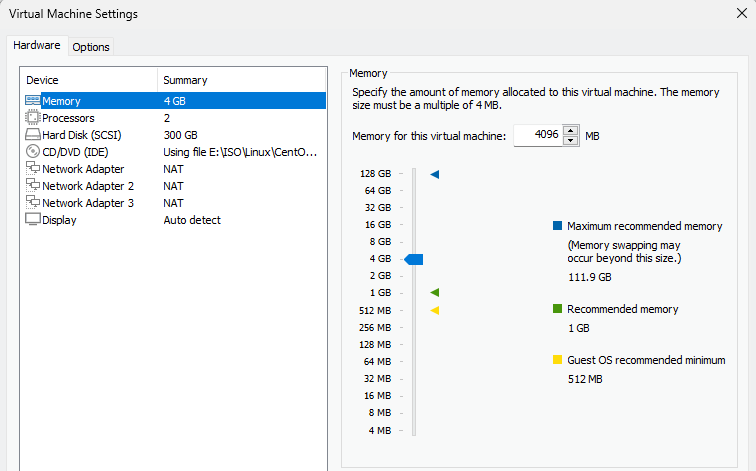Click the Processors chip icon
The width and height of the screenshot is (756, 471).
(33, 118)
